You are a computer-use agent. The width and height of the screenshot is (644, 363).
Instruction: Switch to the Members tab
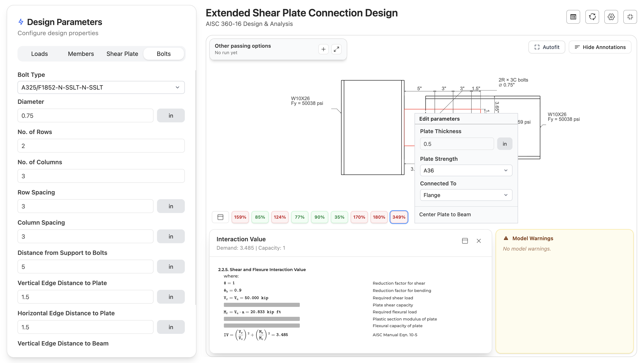[x=81, y=54]
